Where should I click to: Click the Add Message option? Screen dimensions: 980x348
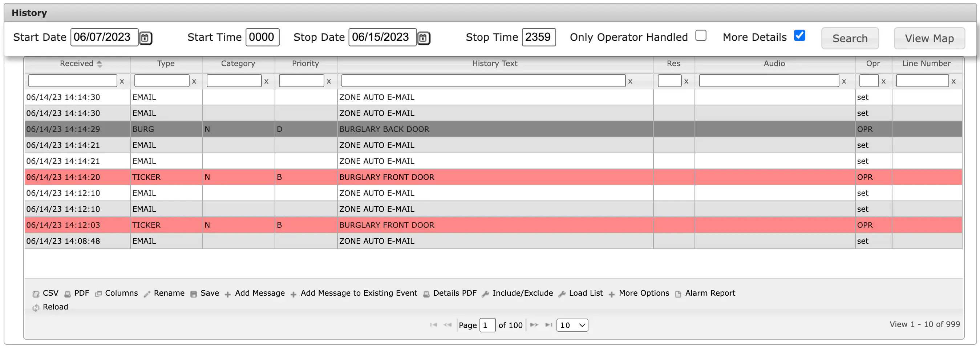pos(255,293)
